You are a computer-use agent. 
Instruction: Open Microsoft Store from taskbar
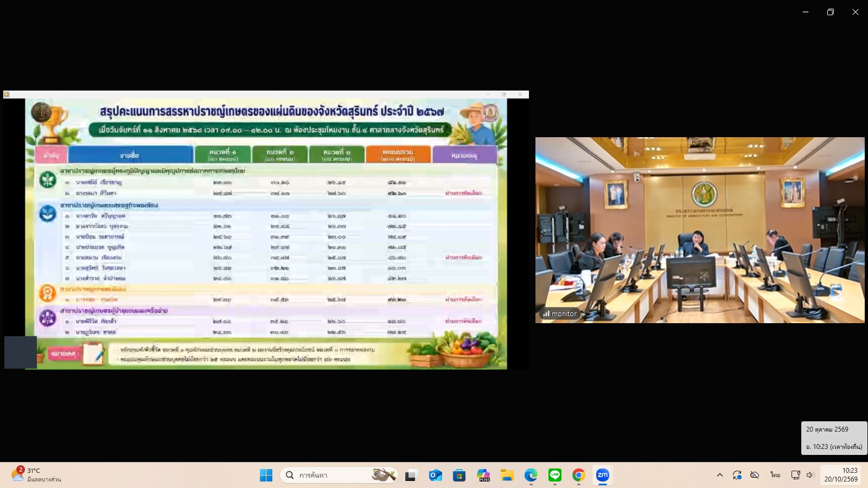[x=459, y=476]
